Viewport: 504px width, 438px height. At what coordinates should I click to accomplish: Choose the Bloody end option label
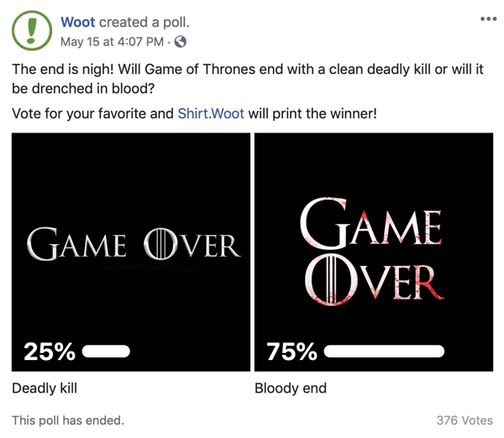[x=291, y=388]
